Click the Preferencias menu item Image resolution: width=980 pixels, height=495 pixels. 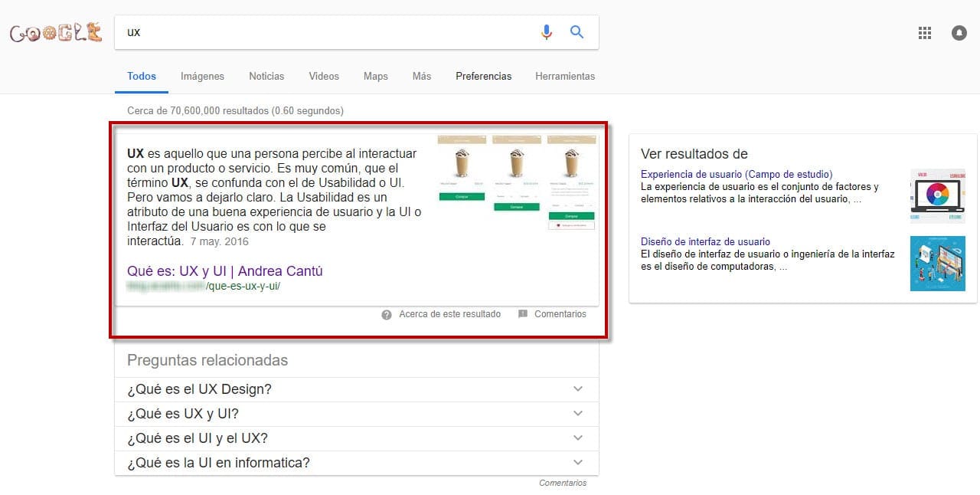pyautogui.click(x=483, y=76)
